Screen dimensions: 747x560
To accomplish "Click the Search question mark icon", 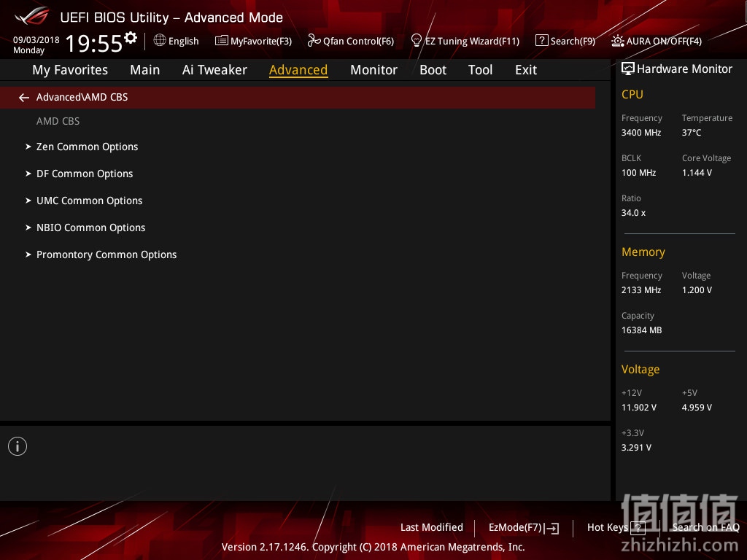I will [542, 41].
